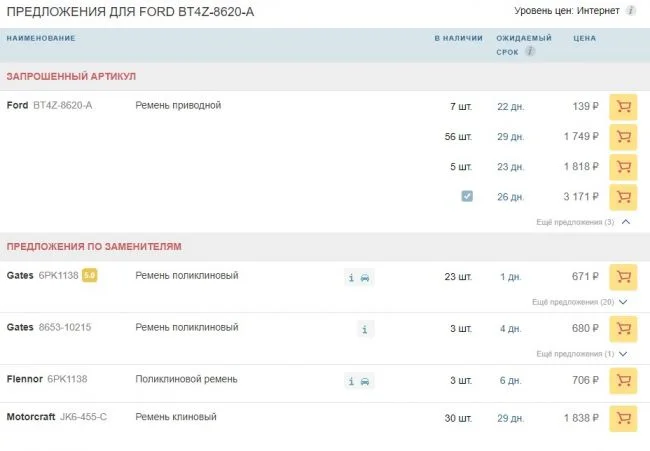Add the 139 ₽ Ford belt to cart
The image size is (650, 451).
(x=623, y=107)
